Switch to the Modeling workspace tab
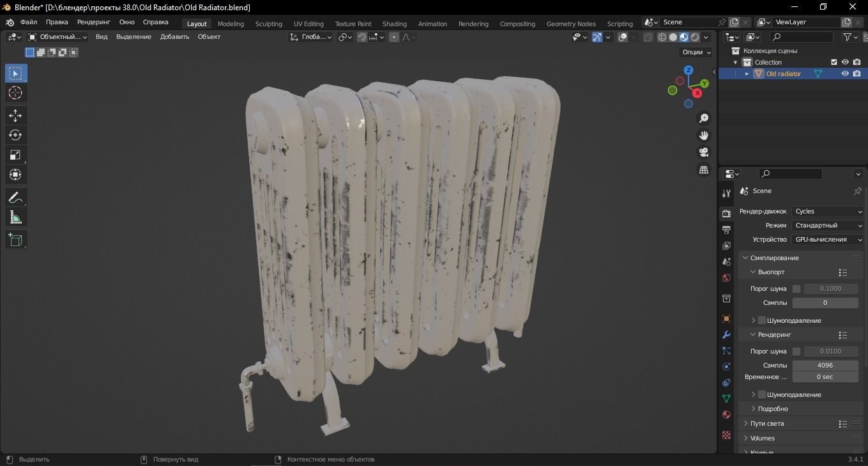 click(x=231, y=24)
